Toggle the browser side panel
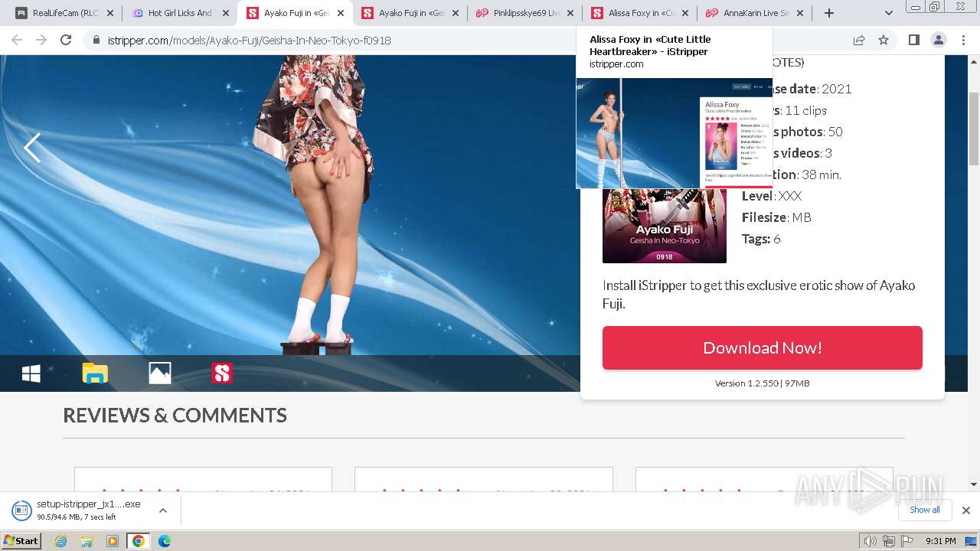This screenshot has width=980, height=551. (913, 40)
